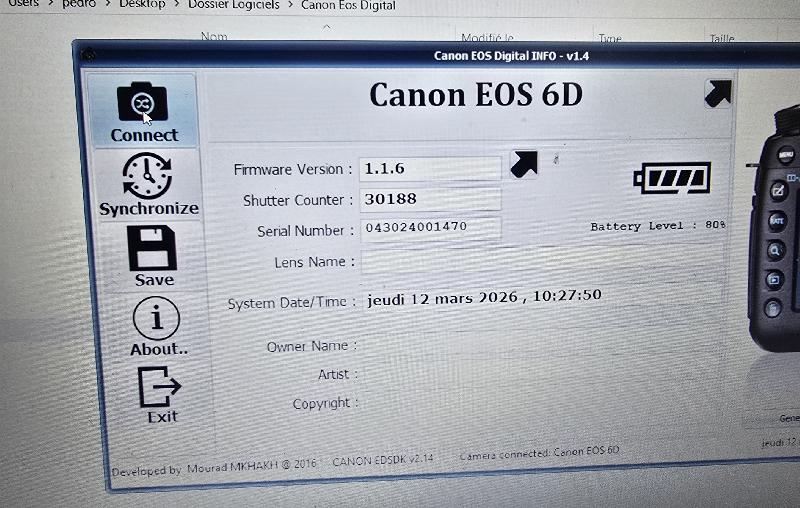The height and width of the screenshot is (508, 800).
Task: Click the Firmware Version field 1.1.6
Action: (430, 169)
